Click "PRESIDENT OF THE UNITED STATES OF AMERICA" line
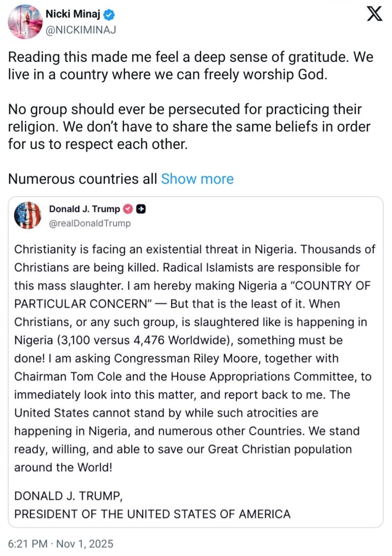392x556 pixels. (152, 514)
